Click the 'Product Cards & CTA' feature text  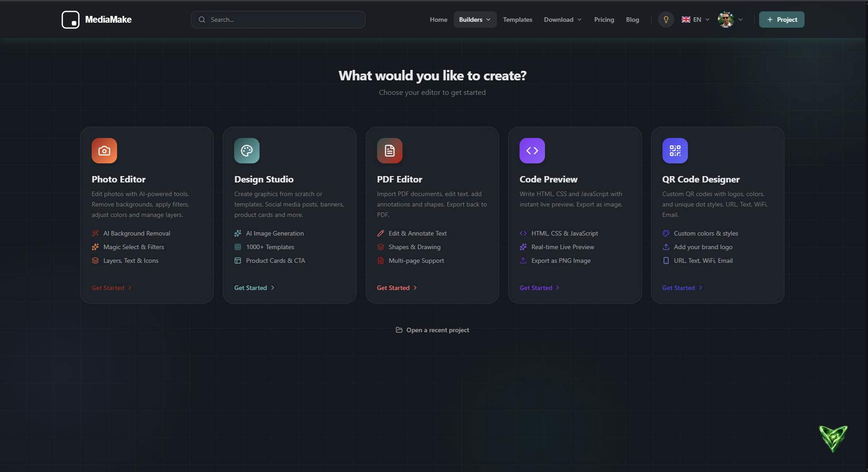click(275, 261)
